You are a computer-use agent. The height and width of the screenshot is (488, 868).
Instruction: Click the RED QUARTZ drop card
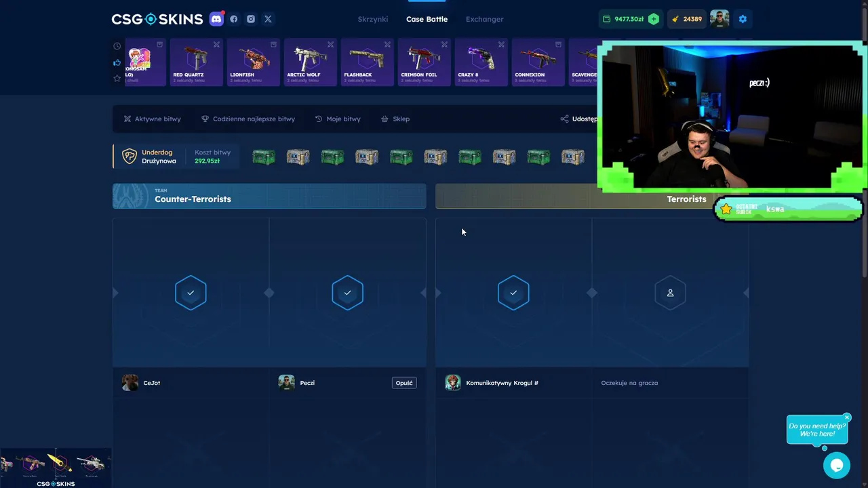point(197,62)
